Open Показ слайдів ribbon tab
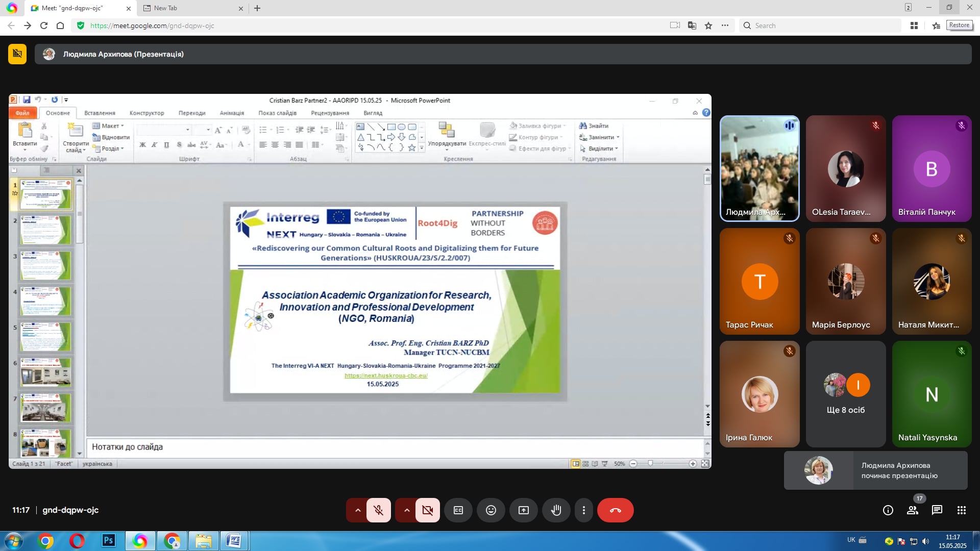The width and height of the screenshot is (980, 551). [x=277, y=113]
